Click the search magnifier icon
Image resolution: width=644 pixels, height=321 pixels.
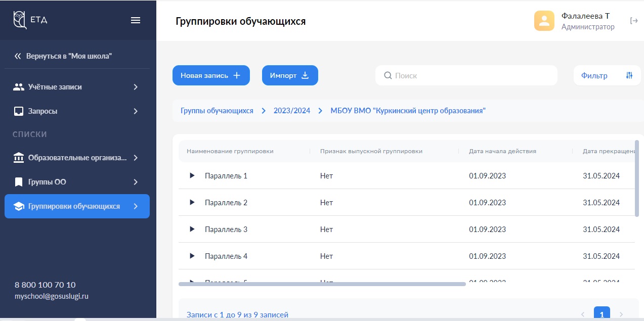pos(388,75)
